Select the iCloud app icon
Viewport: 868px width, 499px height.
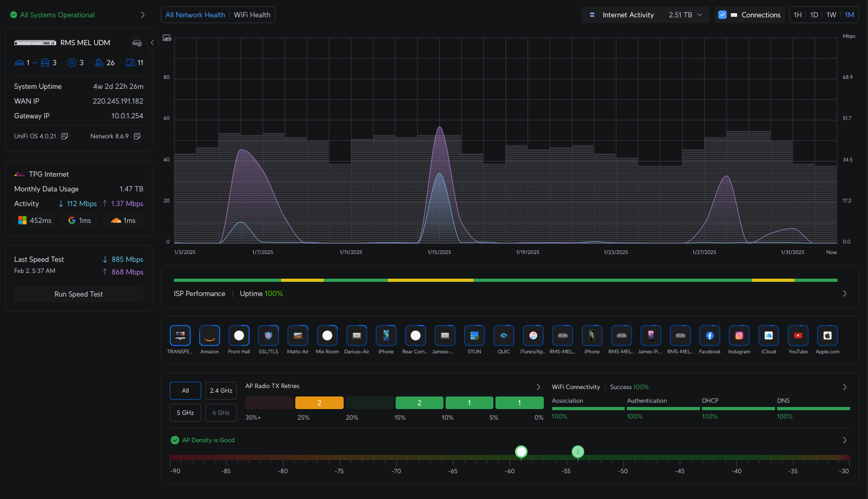(768, 335)
